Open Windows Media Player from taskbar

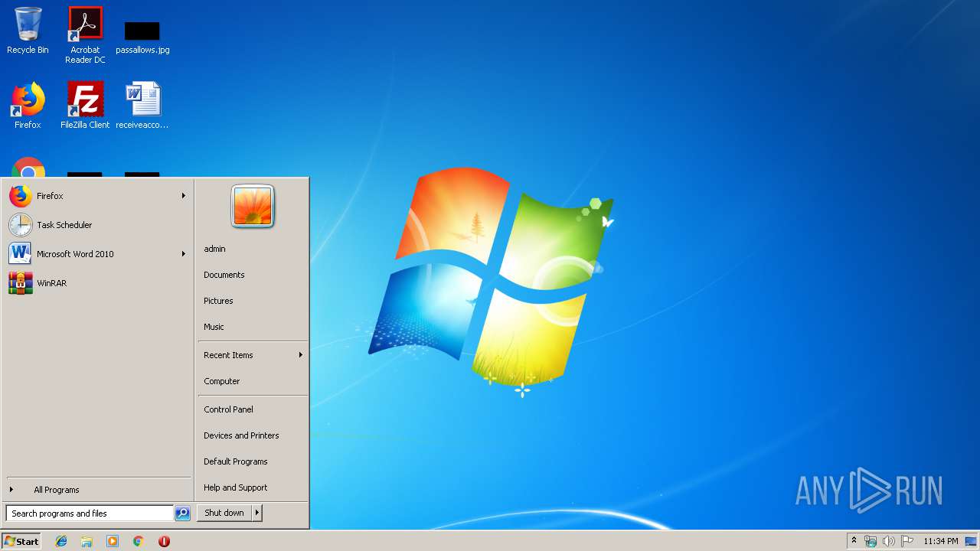coord(113,541)
